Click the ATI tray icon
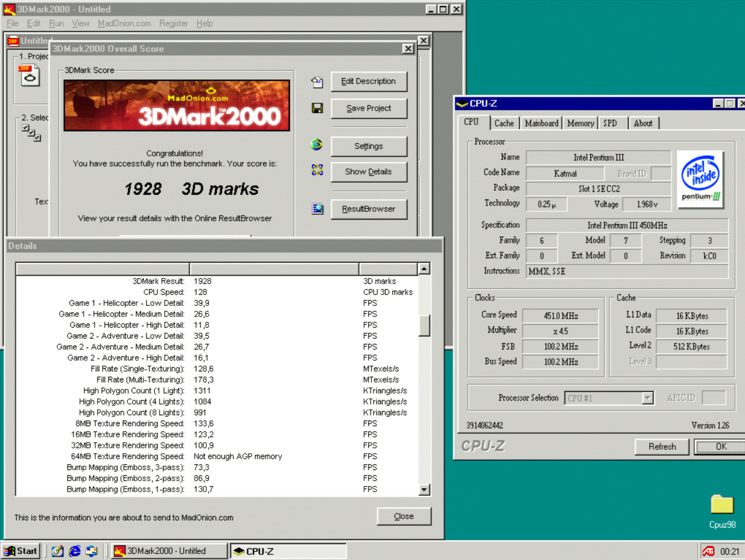The width and height of the screenshot is (745, 560). [x=708, y=551]
